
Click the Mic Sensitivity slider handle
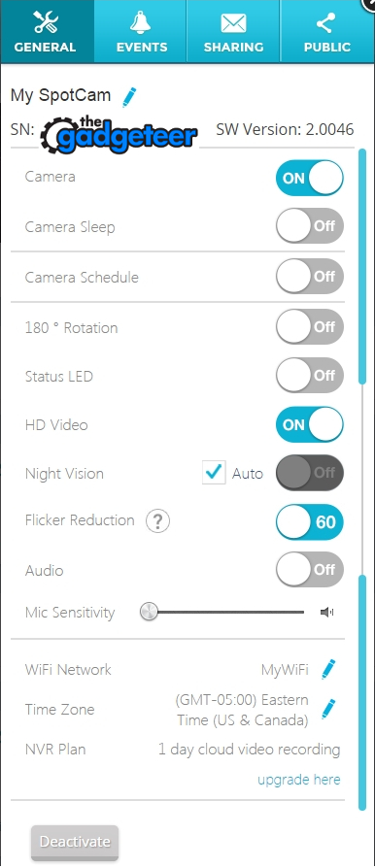pos(149,612)
